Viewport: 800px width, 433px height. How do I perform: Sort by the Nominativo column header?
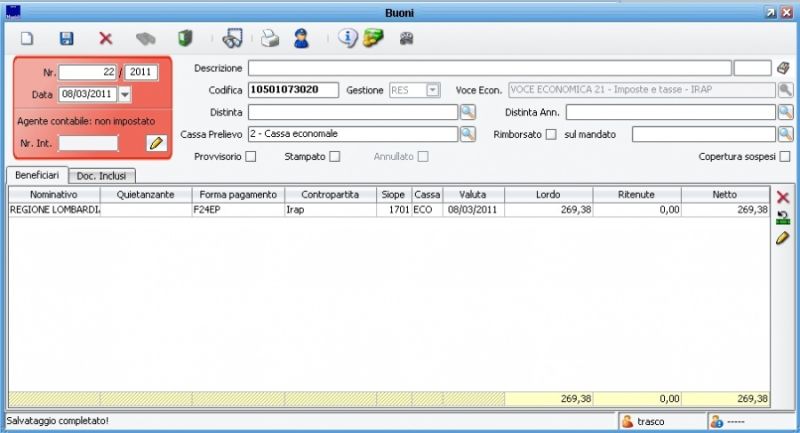pyautogui.click(x=54, y=194)
